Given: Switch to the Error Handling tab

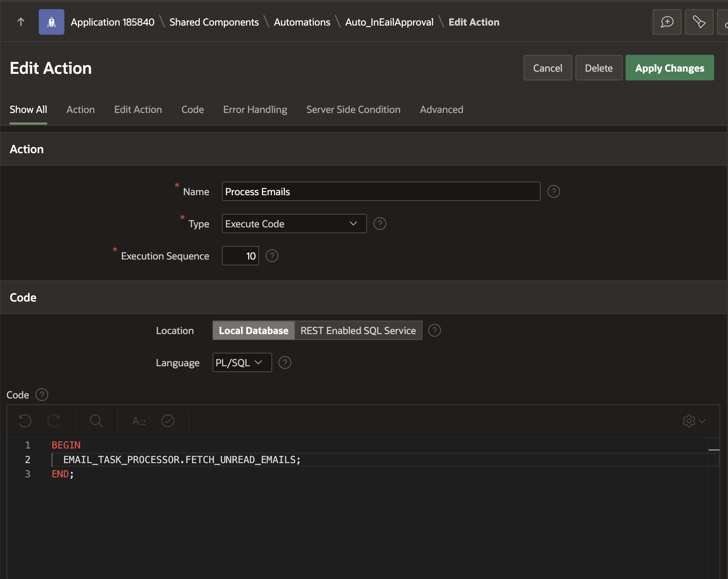Looking at the screenshot, I should (255, 109).
